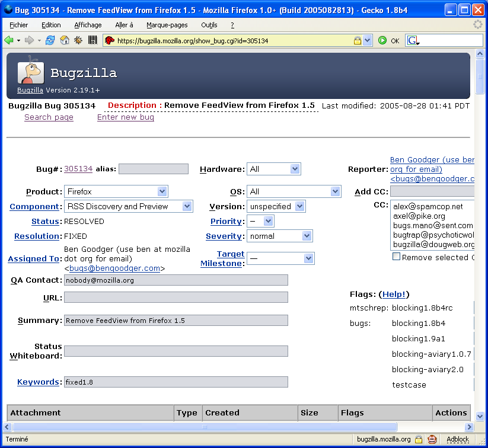
Task: Click the bug toolbar icon
Action: [78, 40]
